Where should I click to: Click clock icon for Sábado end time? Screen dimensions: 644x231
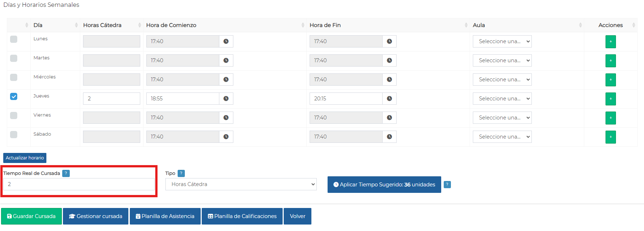coord(389,137)
